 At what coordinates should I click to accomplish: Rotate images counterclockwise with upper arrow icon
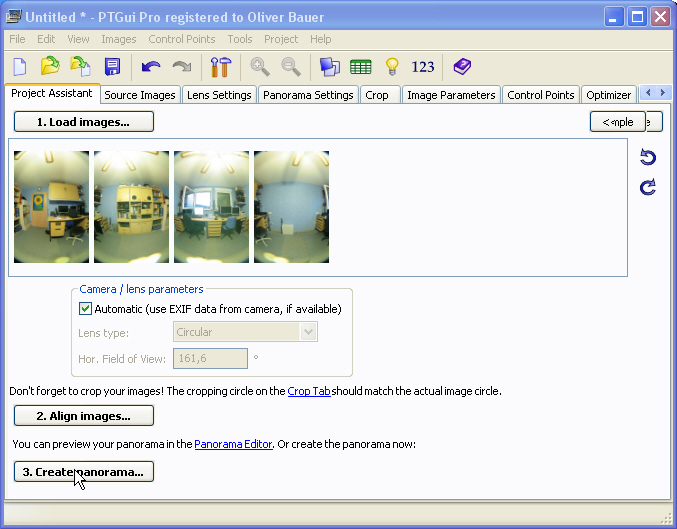[x=648, y=158]
